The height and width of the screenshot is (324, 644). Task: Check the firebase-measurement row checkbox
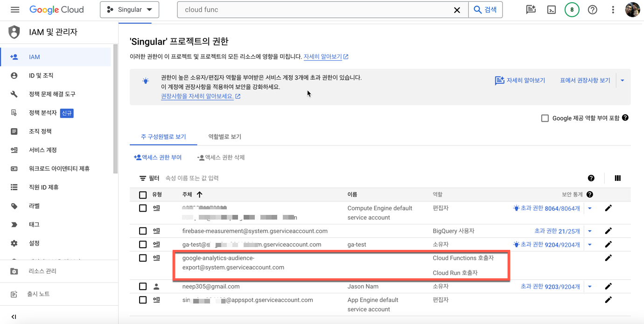(x=143, y=231)
